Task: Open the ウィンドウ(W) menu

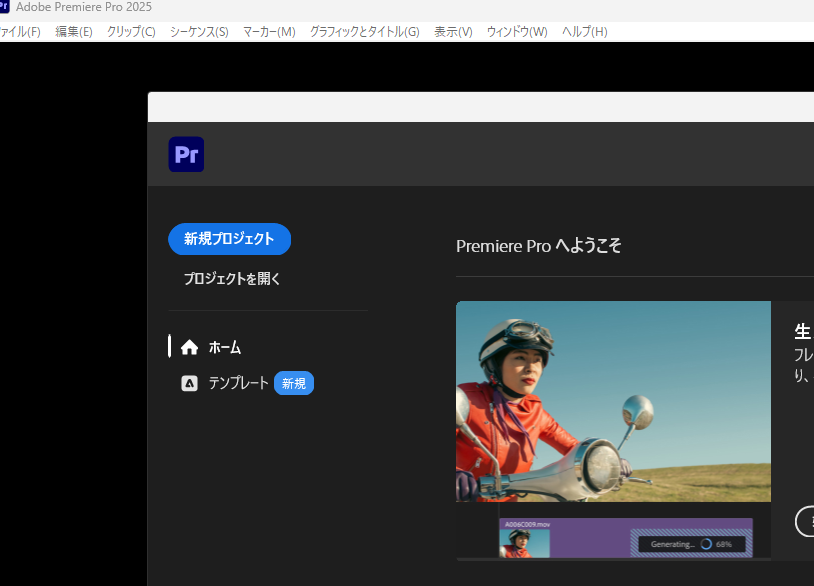Action: (x=517, y=32)
